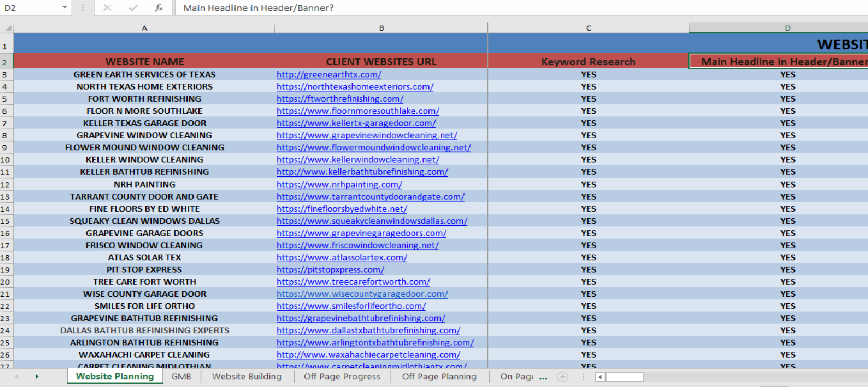The image size is (868, 387).
Task: Open wisecountygaragedoor.com link
Action: tap(362, 294)
